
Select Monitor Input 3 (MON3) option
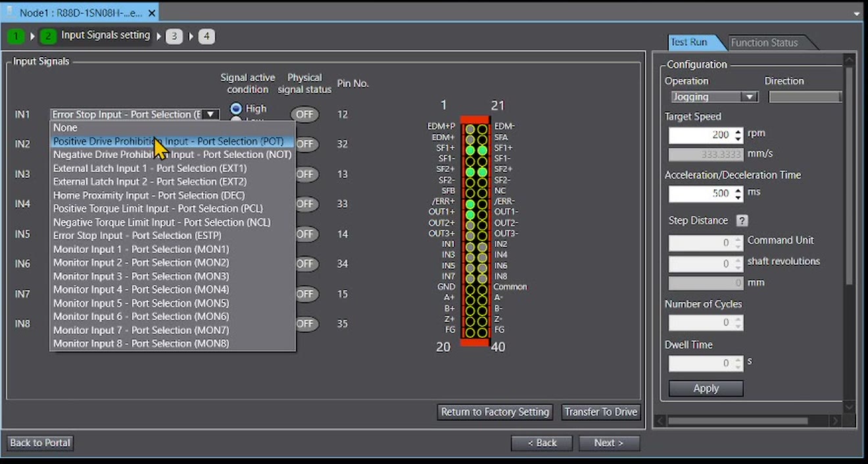click(172, 276)
